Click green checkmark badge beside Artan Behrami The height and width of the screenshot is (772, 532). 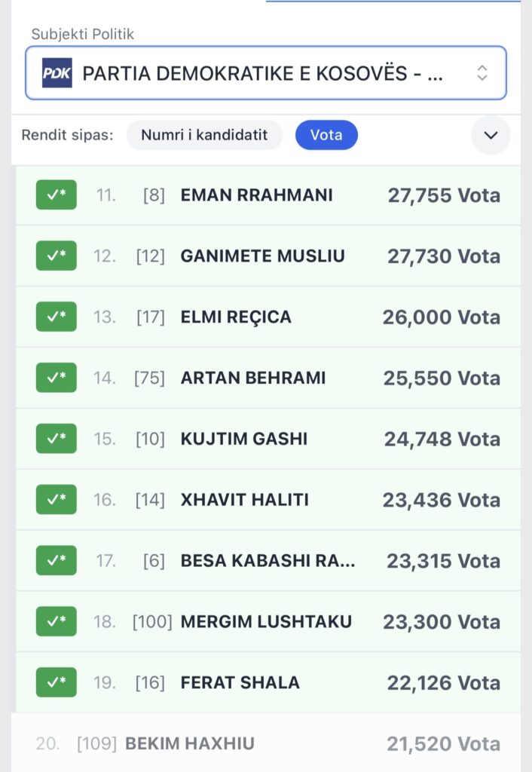[56, 378]
